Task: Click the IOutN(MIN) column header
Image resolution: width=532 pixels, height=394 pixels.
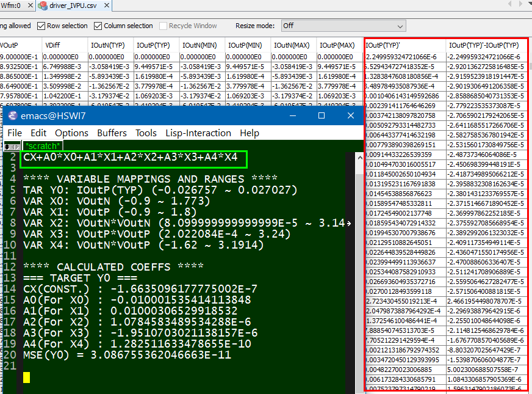Action: [x=203, y=45]
